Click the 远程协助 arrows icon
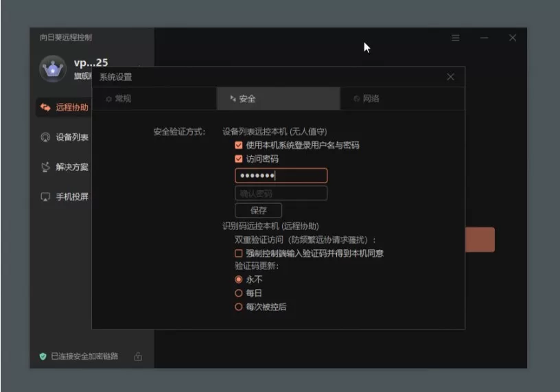Viewport: 560px width, 392px height. [45, 107]
